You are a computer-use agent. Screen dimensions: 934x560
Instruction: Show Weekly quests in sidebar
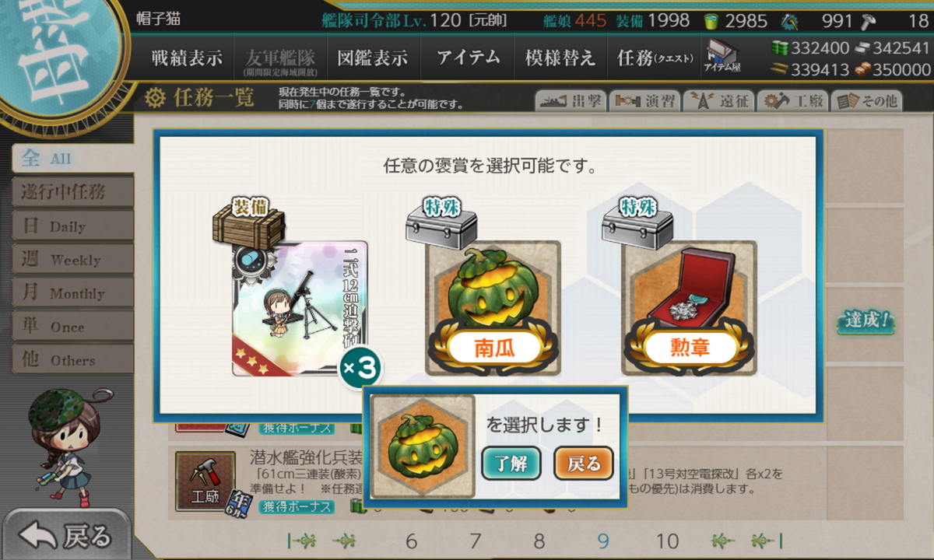[72, 259]
